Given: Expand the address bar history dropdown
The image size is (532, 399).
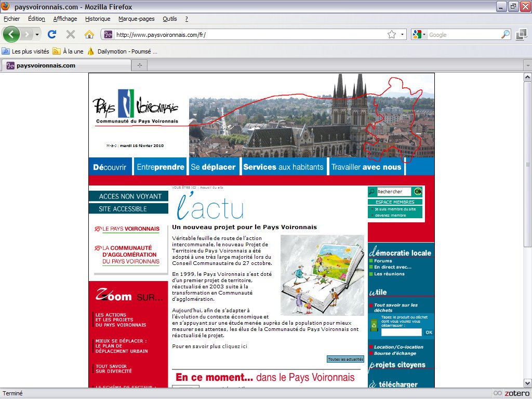Looking at the screenshot, I should coord(402,35).
